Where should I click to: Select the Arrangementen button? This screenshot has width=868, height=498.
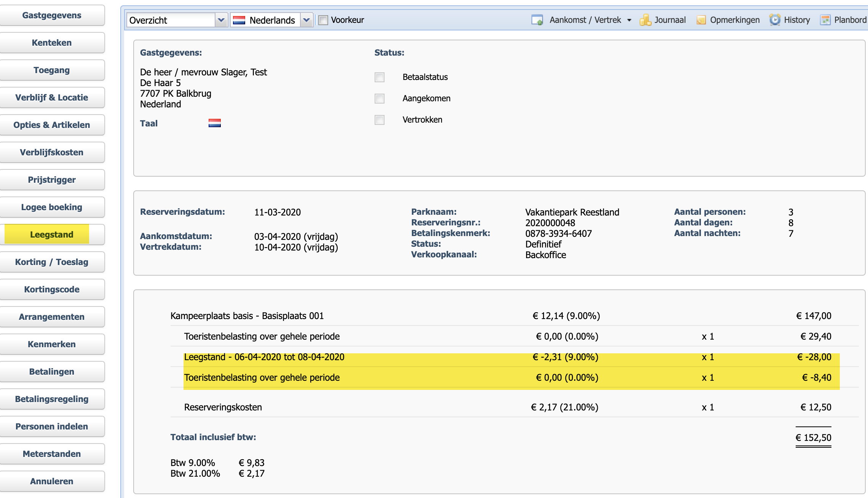pos(52,317)
